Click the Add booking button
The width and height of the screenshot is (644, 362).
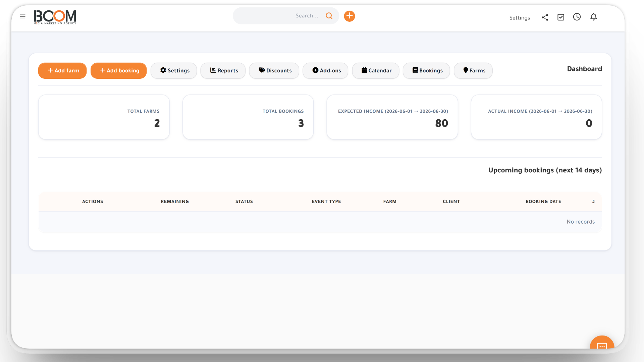click(x=119, y=71)
